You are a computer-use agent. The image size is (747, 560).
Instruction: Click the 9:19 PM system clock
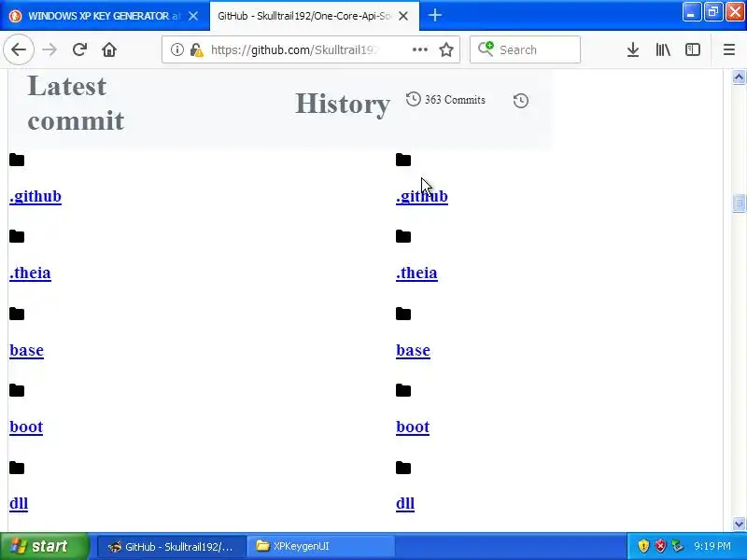712,546
